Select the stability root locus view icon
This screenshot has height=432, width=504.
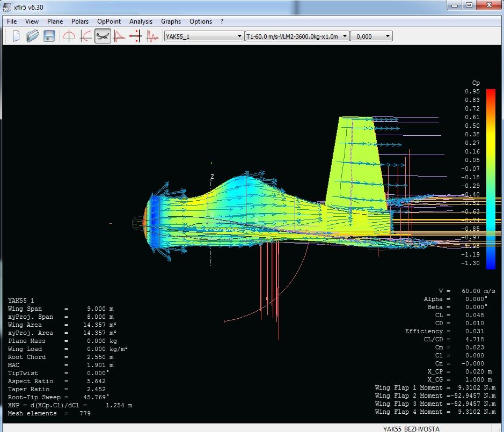[x=136, y=36]
